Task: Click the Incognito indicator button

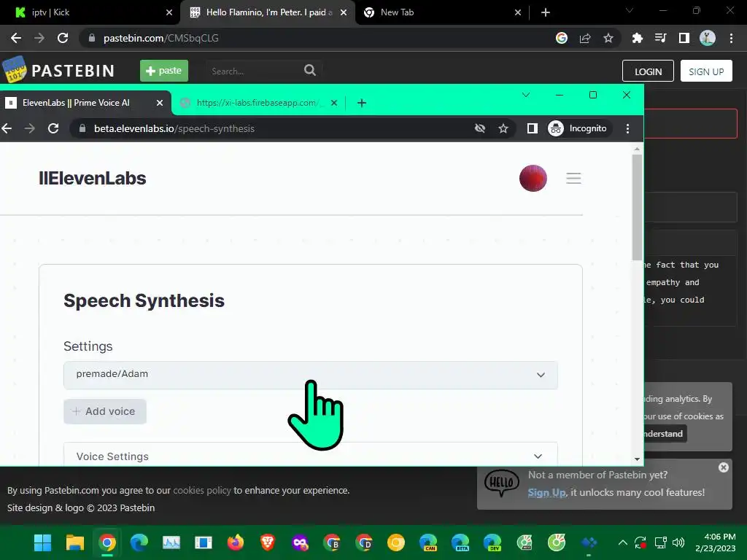Action: click(578, 128)
